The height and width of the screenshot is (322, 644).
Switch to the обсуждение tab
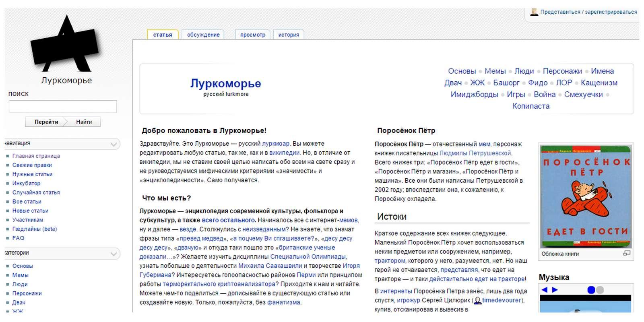(203, 35)
